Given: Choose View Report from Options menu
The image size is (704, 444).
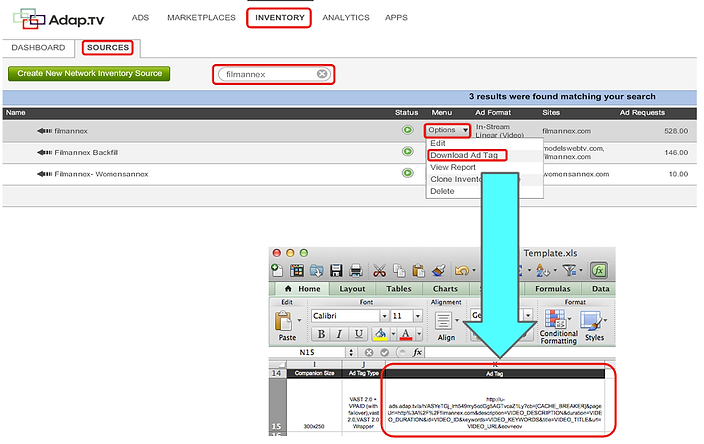Looking at the screenshot, I should 453,167.
